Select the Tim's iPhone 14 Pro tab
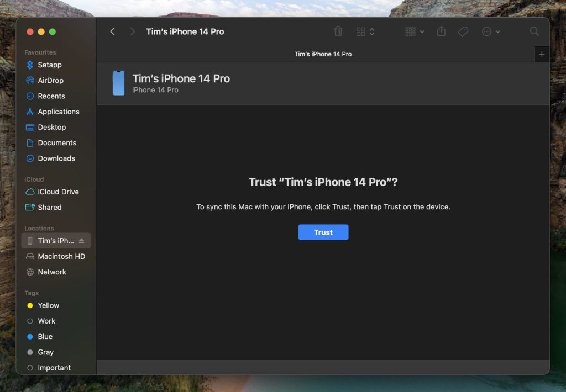The image size is (566, 392). (323, 54)
